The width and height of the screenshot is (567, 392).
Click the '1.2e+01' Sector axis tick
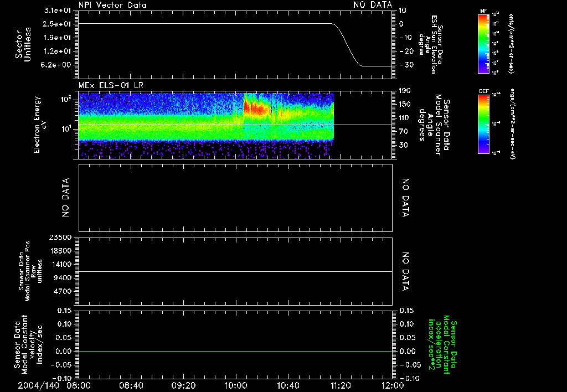point(58,51)
